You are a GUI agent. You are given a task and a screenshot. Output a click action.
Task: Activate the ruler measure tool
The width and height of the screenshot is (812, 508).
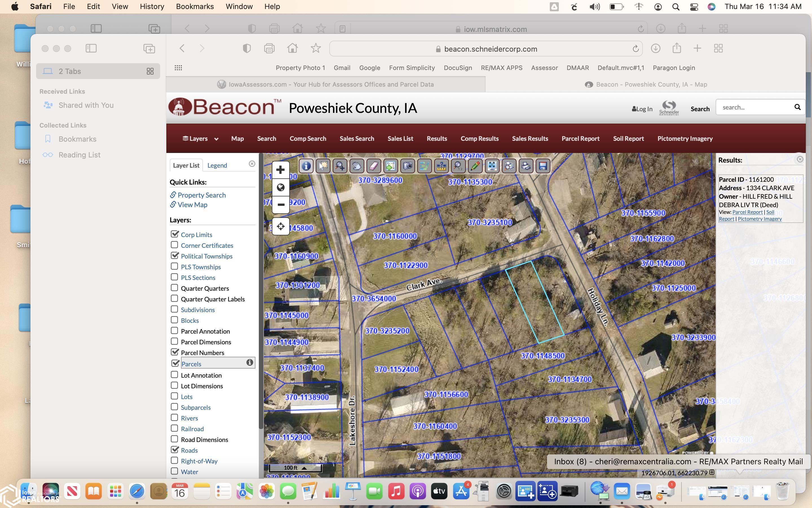442,166
